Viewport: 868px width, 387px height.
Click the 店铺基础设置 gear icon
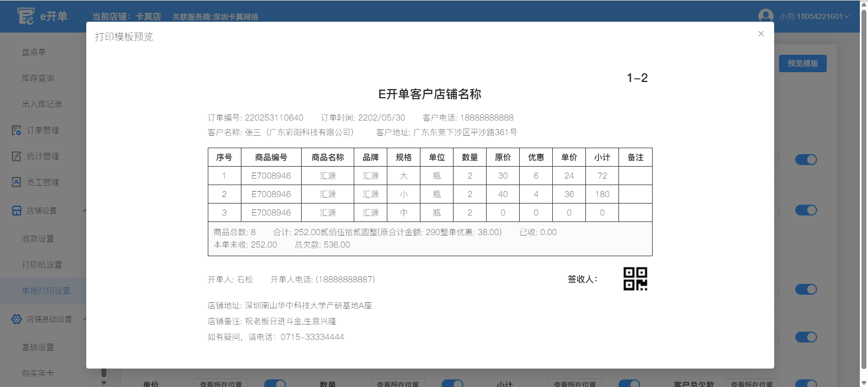[x=16, y=319]
